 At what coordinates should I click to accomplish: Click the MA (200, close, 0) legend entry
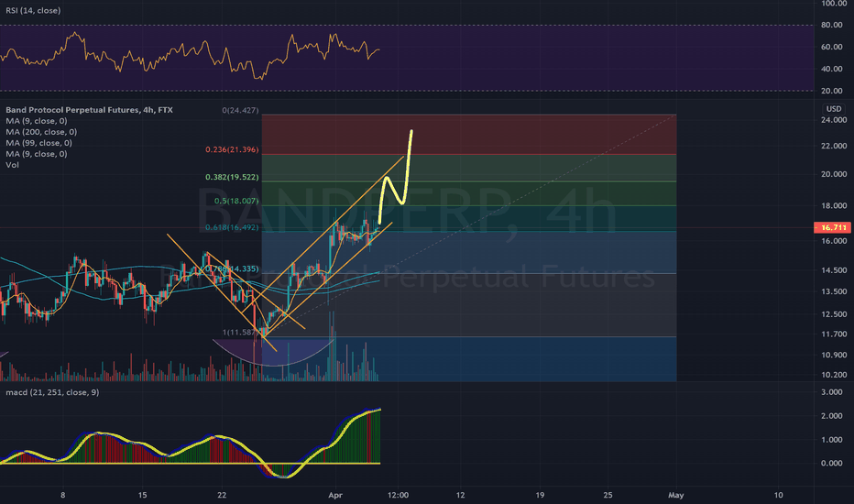(41, 132)
